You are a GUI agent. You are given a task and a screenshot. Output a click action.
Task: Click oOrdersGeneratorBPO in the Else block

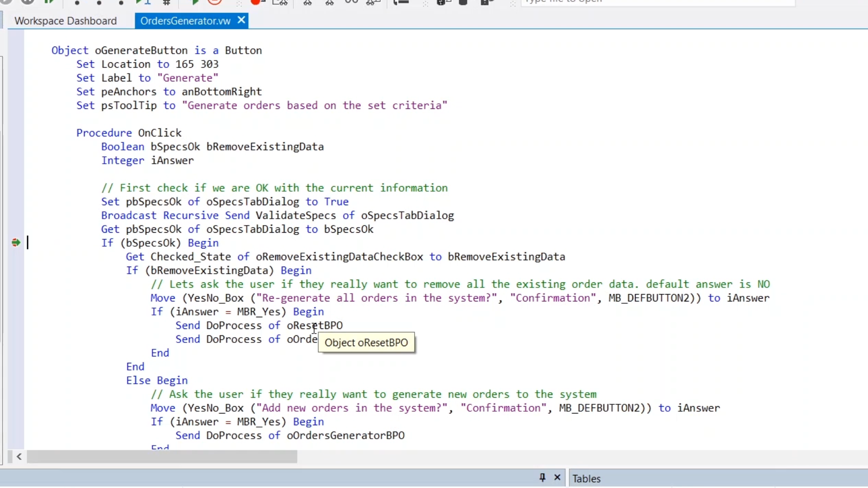pos(345,436)
